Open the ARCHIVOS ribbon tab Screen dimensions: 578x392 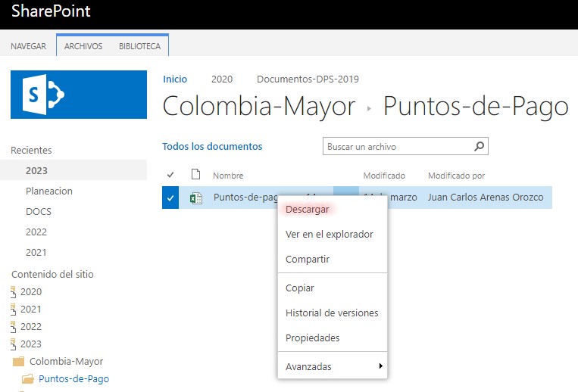point(83,46)
